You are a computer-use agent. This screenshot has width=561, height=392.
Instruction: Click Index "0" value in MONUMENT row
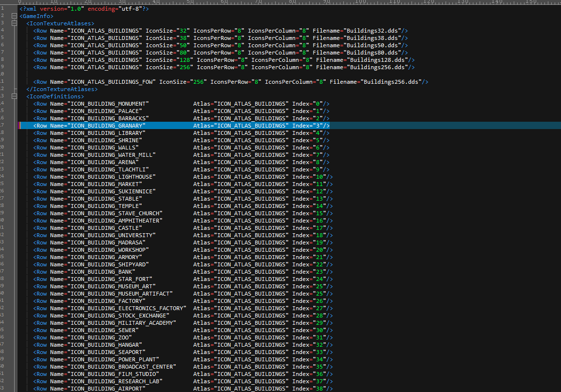coord(318,104)
